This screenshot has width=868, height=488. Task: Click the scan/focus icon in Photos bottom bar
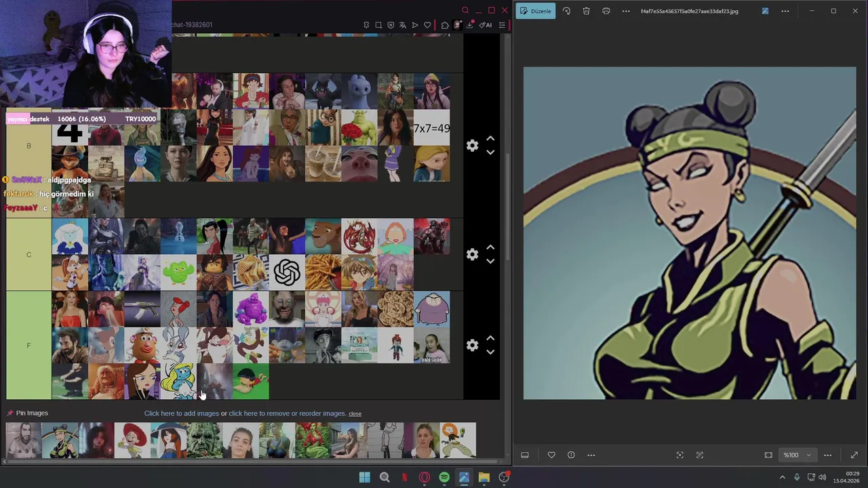point(680,455)
